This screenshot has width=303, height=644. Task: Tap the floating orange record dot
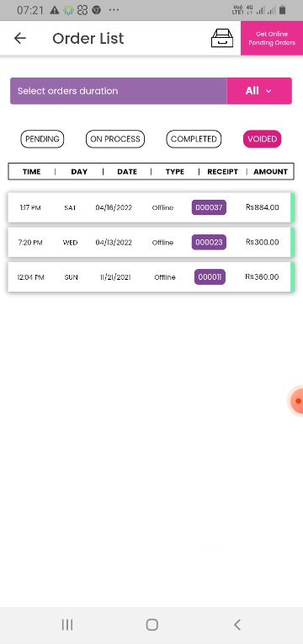click(298, 401)
